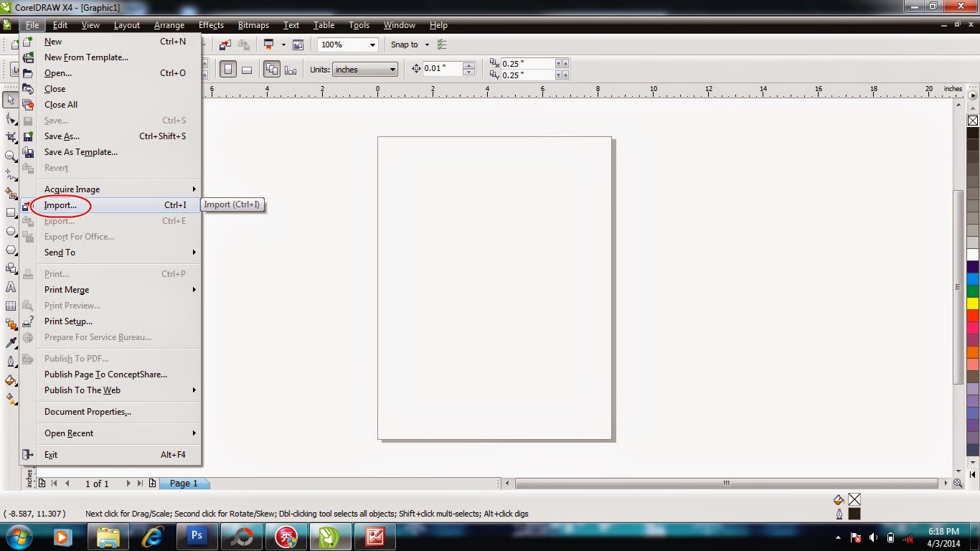Expand the Print Merge submenu

click(x=119, y=290)
